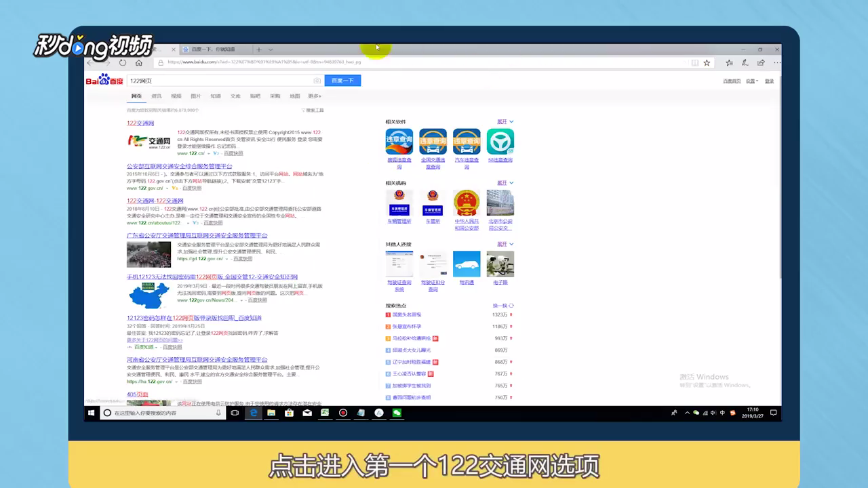Switch to the 图片 tab
This screenshot has width=868, height=488.
coord(196,96)
